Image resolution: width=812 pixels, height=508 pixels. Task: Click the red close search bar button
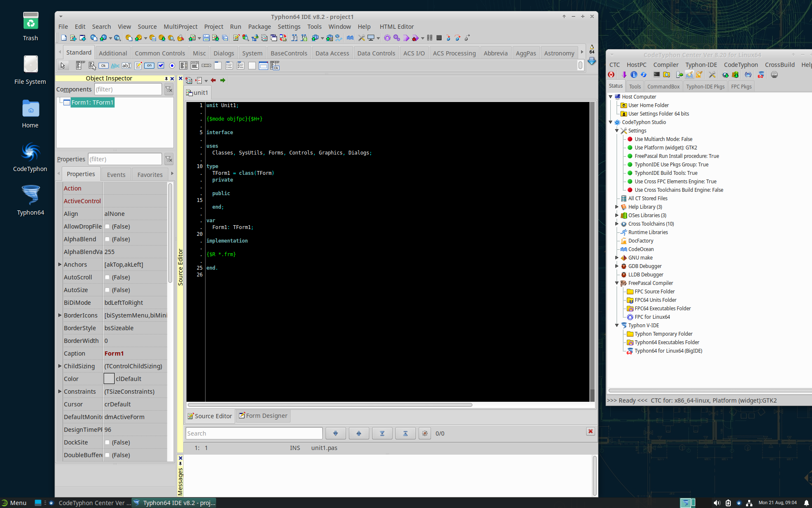(590, 431)
